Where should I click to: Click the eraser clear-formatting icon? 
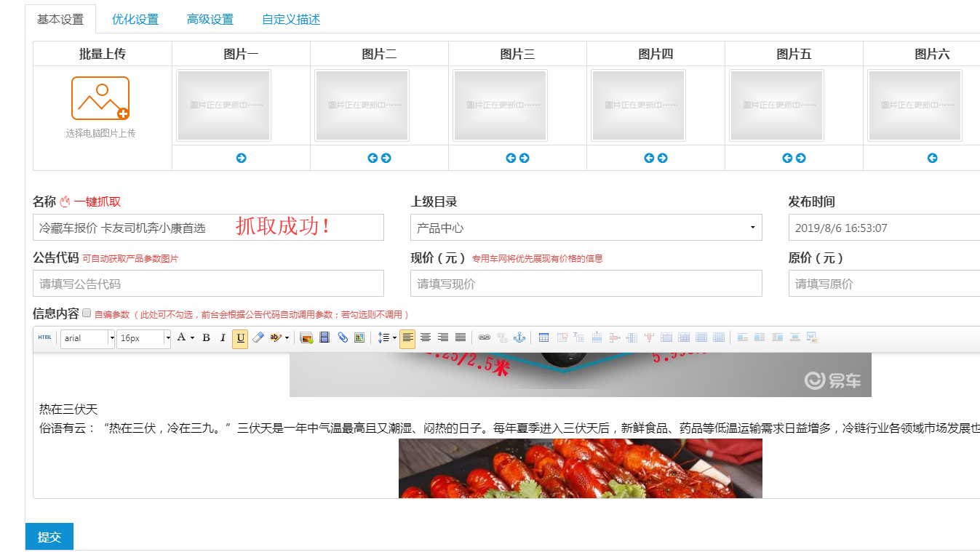[258, 337]
